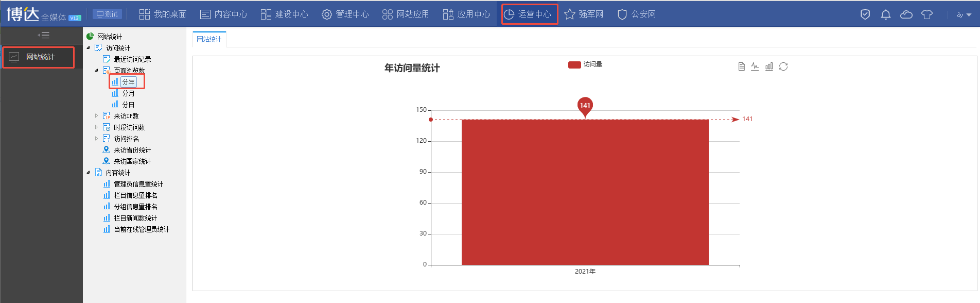Collapse the left sidebar menu
This screenshot has width=980, height=303.
(x=43, y=35)
